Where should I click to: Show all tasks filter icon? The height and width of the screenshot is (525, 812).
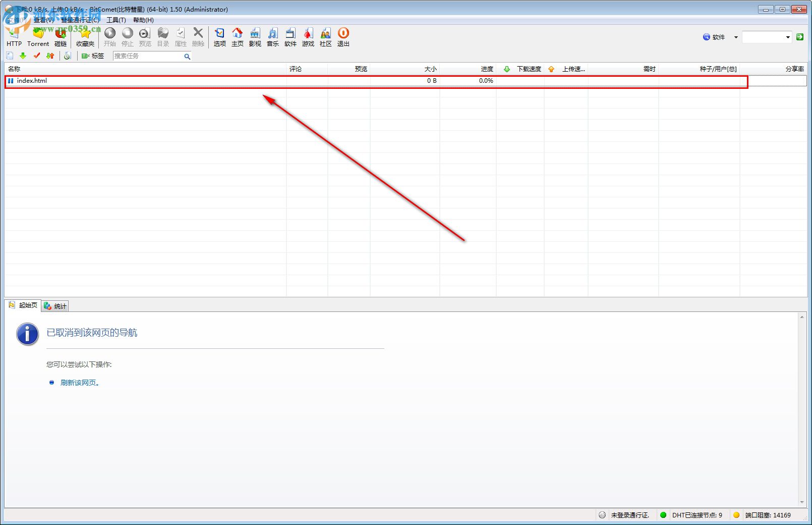tap(10, 56)
